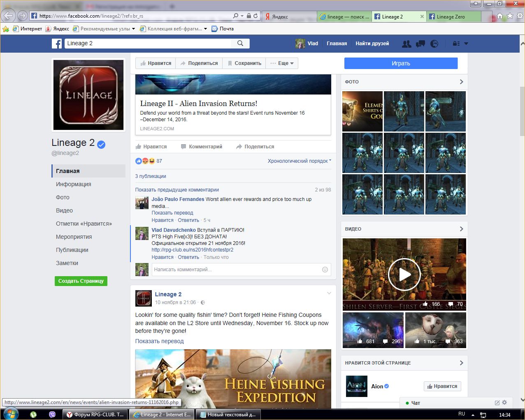This screenshot has width=525, height=420.
Task: Open Хронологический порядок sort dropdown
Action: pos(299,161)
